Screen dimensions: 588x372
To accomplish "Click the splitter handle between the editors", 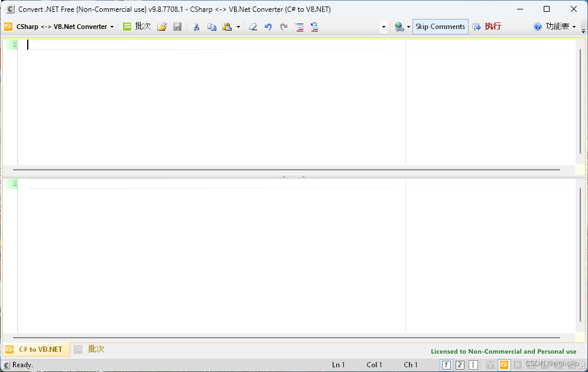I will tap(294, 176).
